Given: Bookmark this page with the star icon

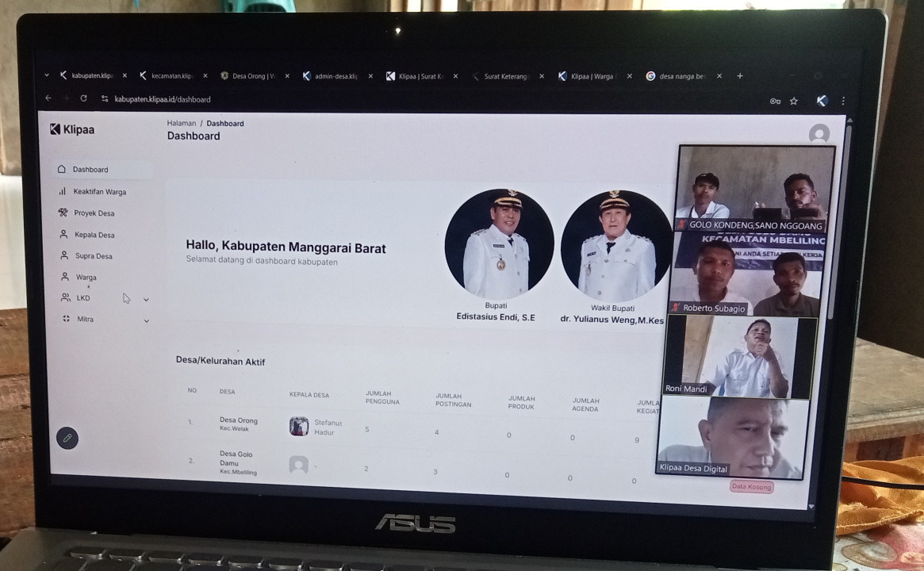Looking at the screenshot, I should (x=793, y=101).
